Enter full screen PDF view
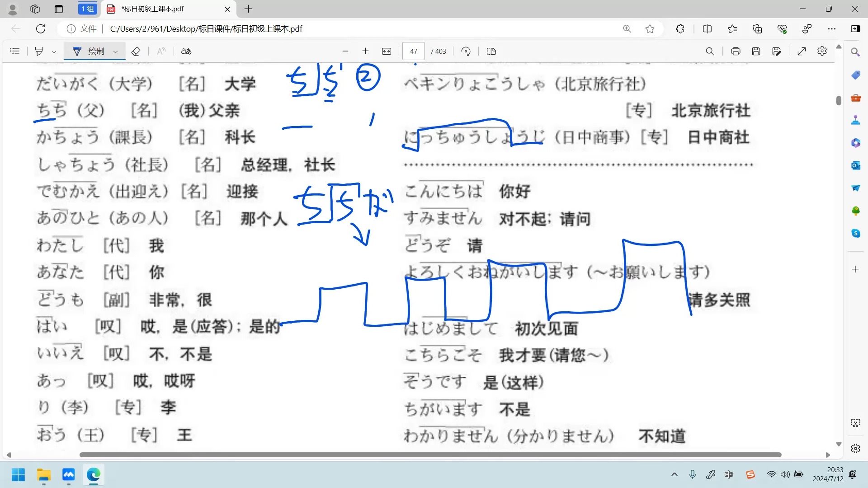The height and width of the screenshot is (488, 868). pos(802,51)
